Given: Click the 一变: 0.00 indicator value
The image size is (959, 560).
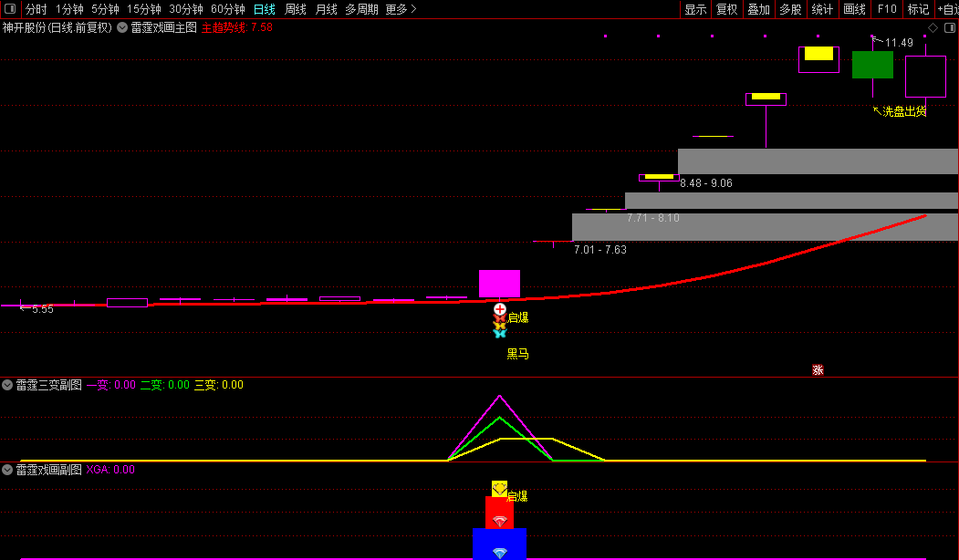Looking at the screenshot, I should coord(111,385).
